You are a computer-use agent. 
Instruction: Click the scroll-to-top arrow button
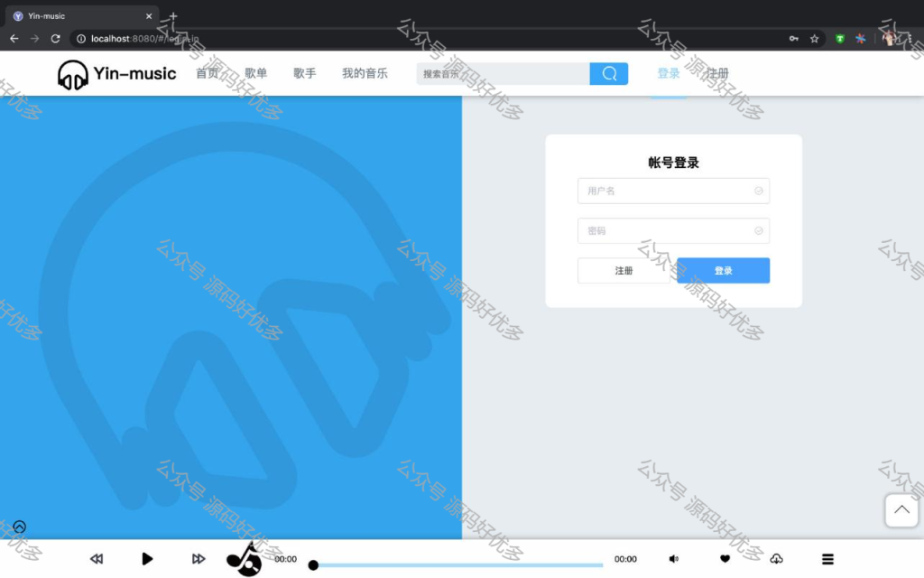coord(901,510)
